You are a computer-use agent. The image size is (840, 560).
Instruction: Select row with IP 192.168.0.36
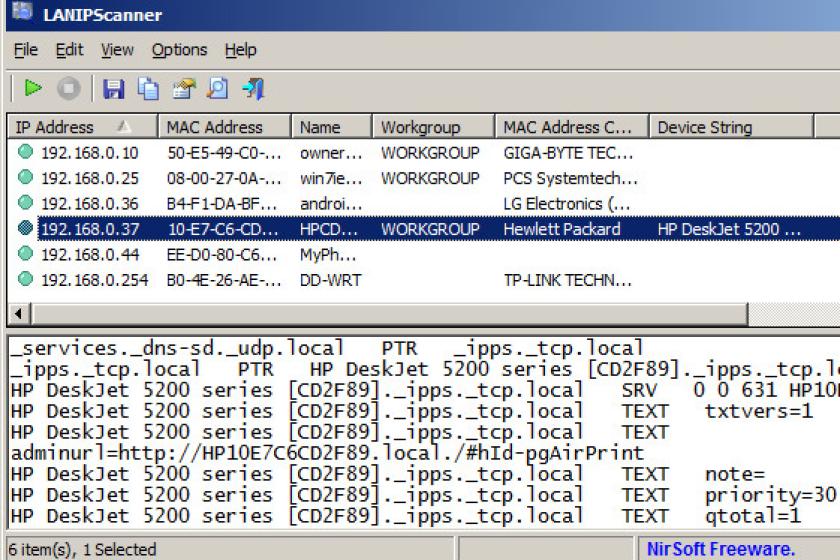coord(424,204)
